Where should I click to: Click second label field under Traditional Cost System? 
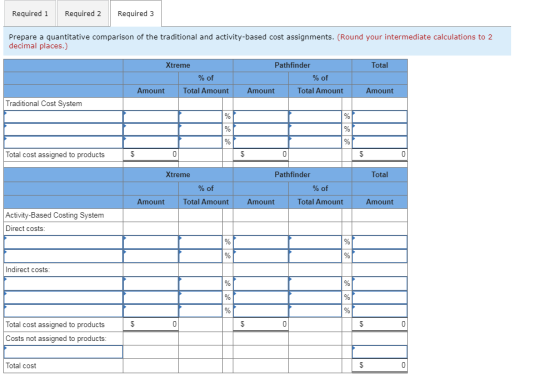click(x=63, y=129)
